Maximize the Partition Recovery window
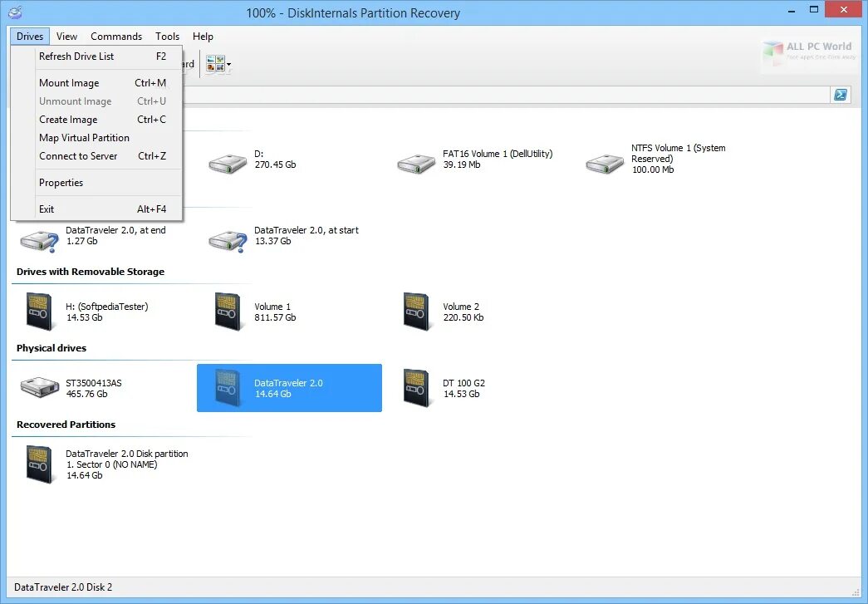 point(814,10)
